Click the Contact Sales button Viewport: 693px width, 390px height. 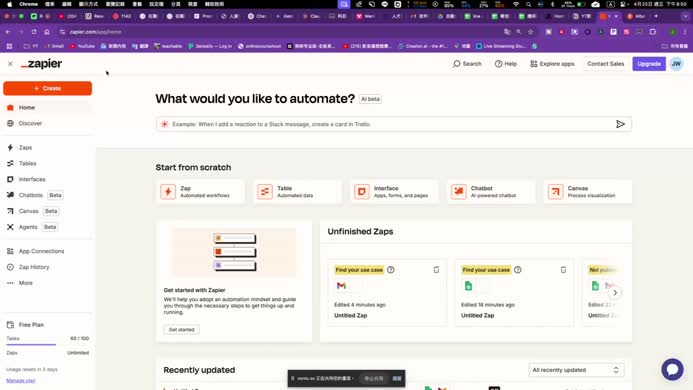pyautogui.click(x=605, y=64)
